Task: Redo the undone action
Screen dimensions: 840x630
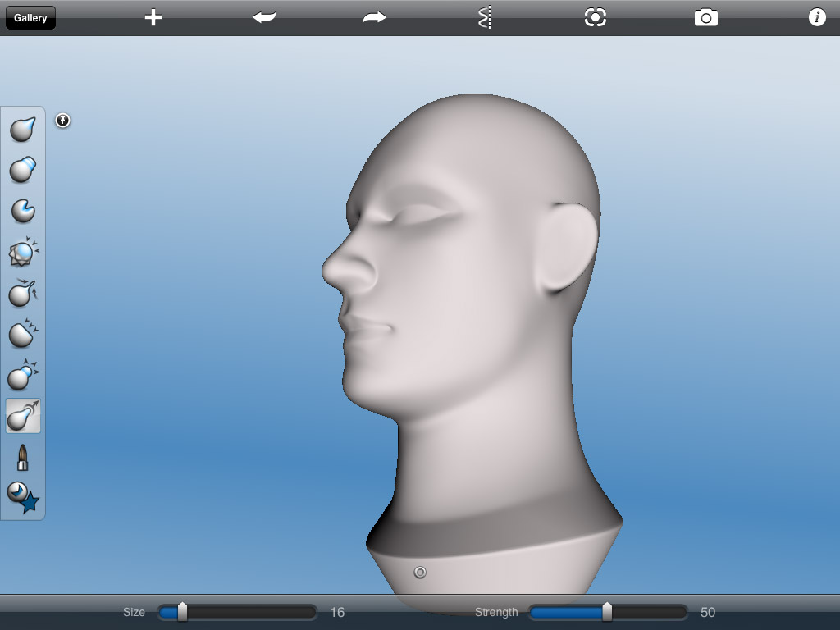Action: pyautogui.click(x=373, y=17)
